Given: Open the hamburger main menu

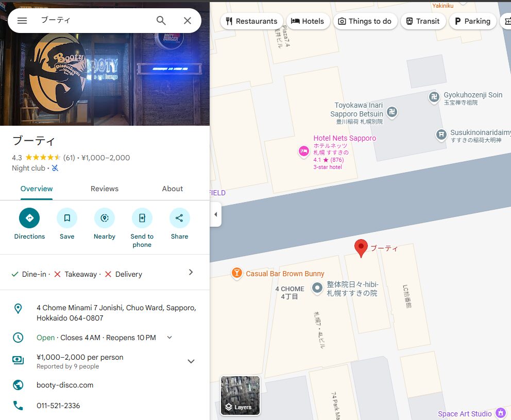Looking at the screenshot, I should (22, 21).
